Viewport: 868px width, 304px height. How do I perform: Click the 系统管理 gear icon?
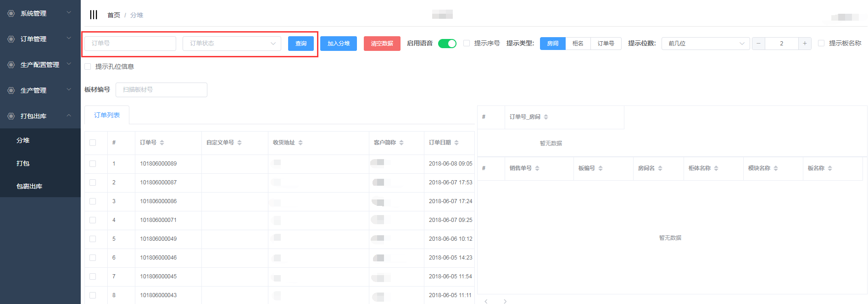(x=11, y=14)
